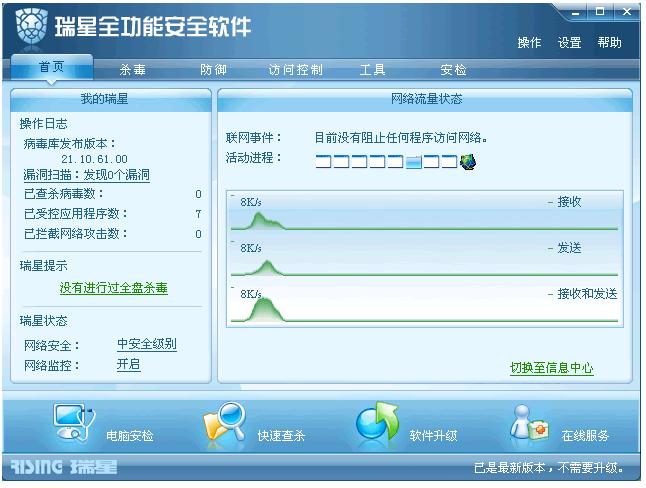Select the 网络流量状态 panel header
The image size is (646, 488).
click(x=425, y=99)
